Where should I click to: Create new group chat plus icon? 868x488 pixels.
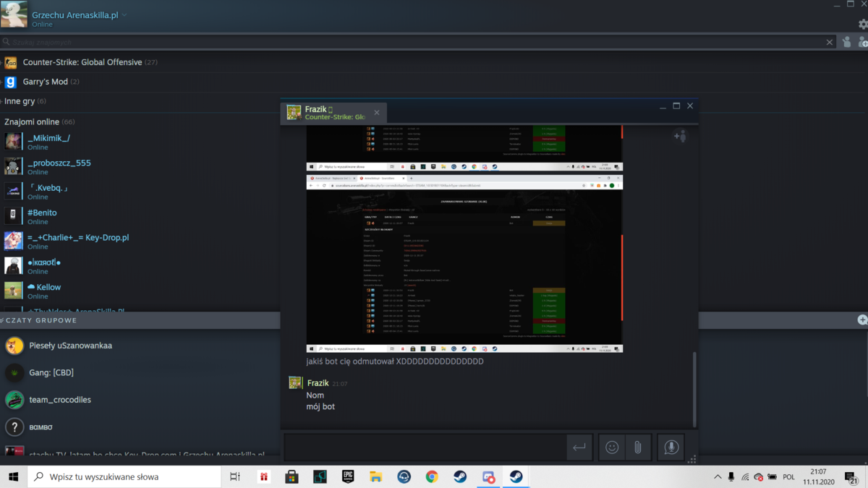coord(862,320)
